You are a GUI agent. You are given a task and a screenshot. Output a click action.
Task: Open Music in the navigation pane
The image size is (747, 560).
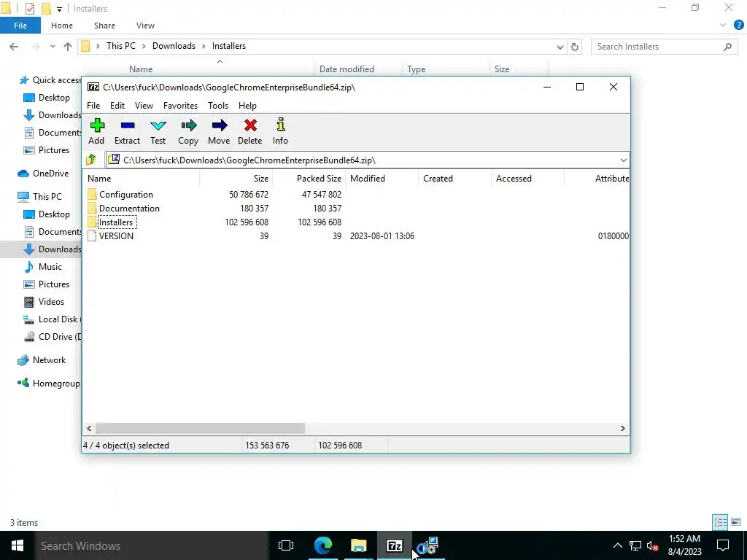point(44,267)
